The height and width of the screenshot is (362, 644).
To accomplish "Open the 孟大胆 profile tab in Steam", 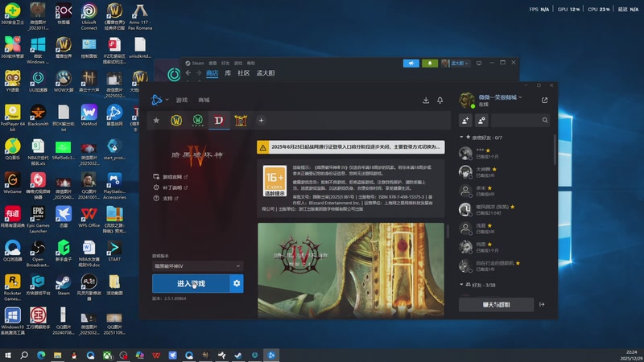I will pos(266,73).
